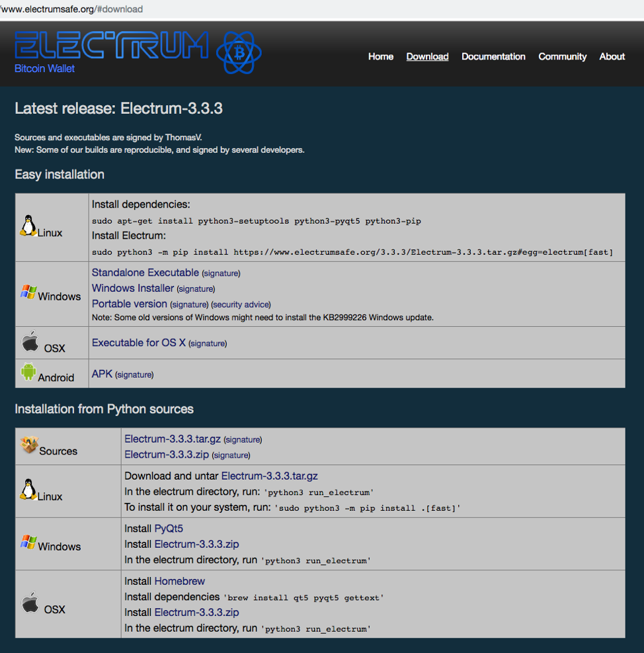Click the 'New: Some of our builds are reproducible' line

pos(159,150)
